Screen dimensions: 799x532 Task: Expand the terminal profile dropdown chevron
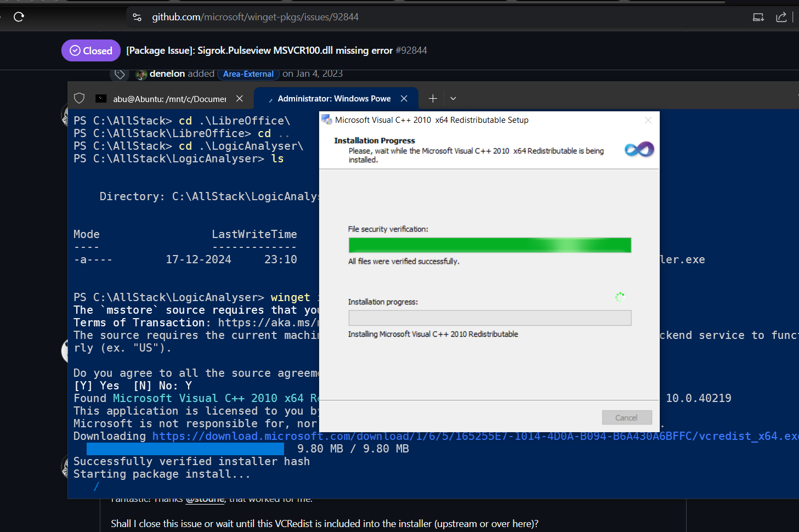point(453,98)
